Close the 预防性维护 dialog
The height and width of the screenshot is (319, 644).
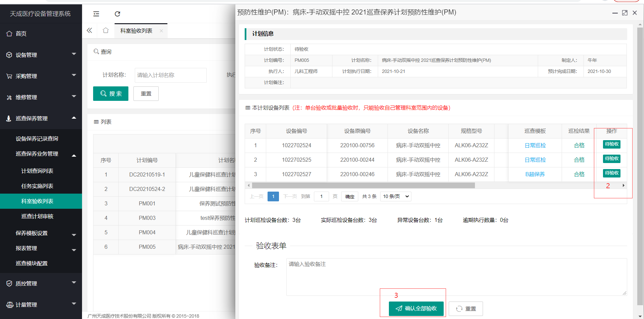635,13
